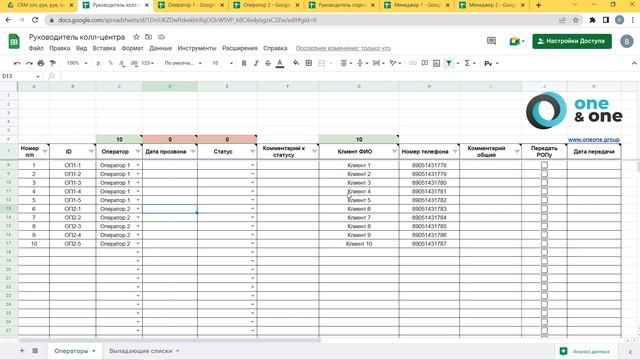Click the Print icon

pyautogui.click(x=41, y=63)
